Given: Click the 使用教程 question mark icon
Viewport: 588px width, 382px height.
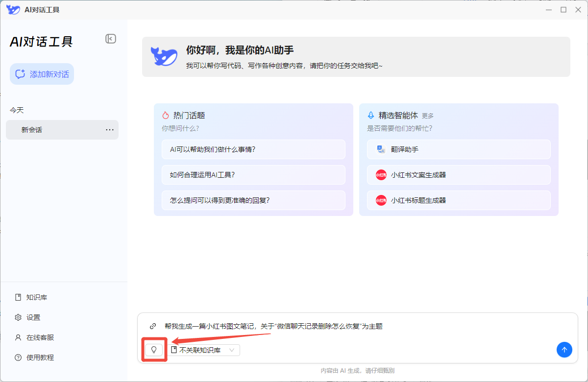Looking at the screenshot, I should pyautogui.click(x=18, y=358).
